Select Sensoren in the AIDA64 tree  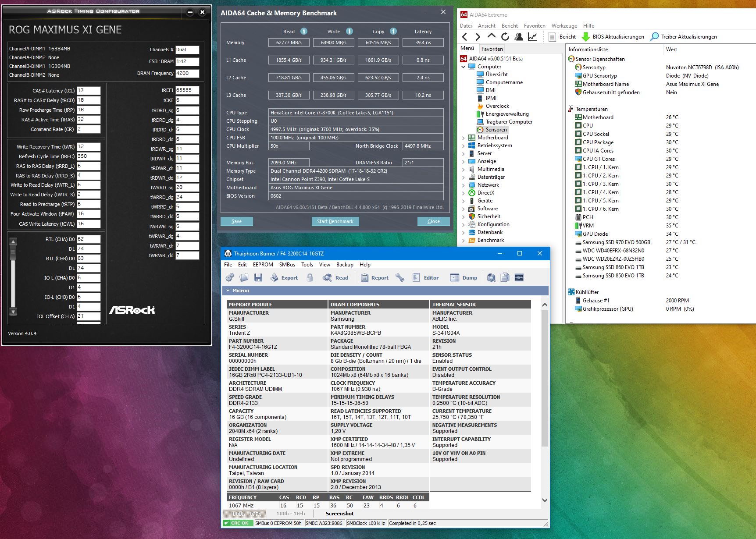point(496,130)
